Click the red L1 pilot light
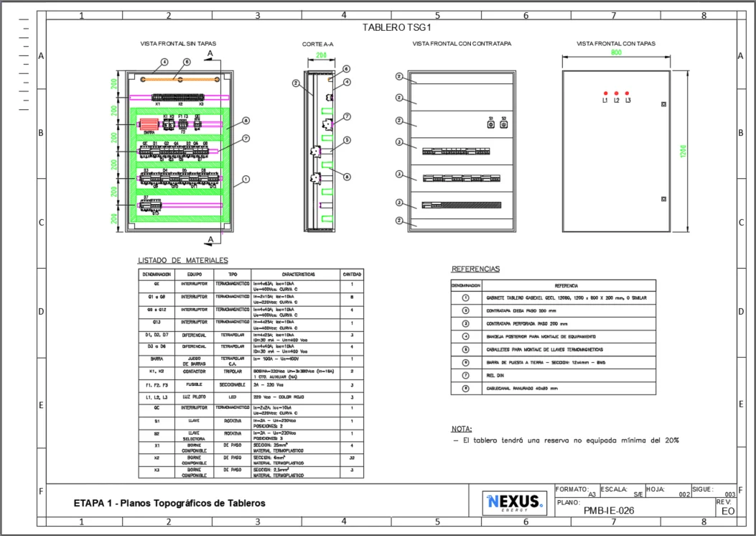 pos(607,93)
